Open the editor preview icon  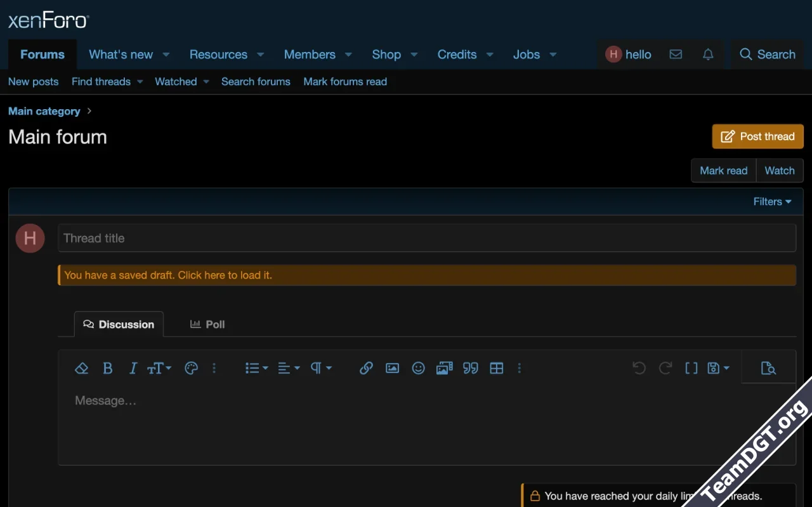(768, 368)
